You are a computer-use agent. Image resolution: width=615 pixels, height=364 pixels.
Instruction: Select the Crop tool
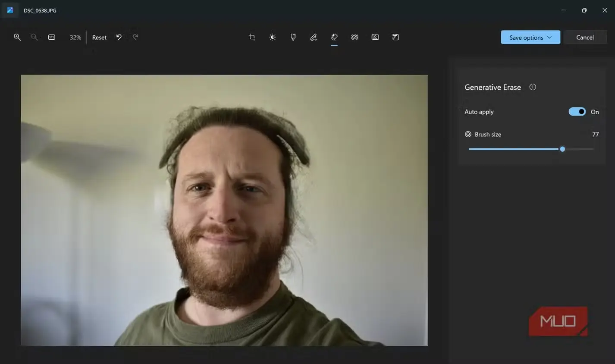[252, 37]
